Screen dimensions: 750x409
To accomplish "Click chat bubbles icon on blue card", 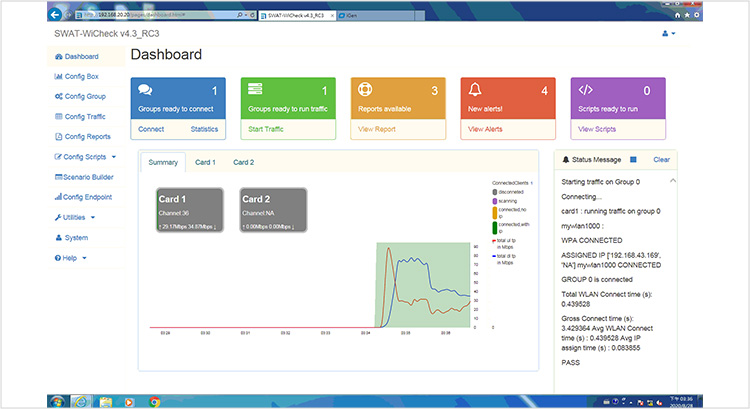I will point(145,89).
